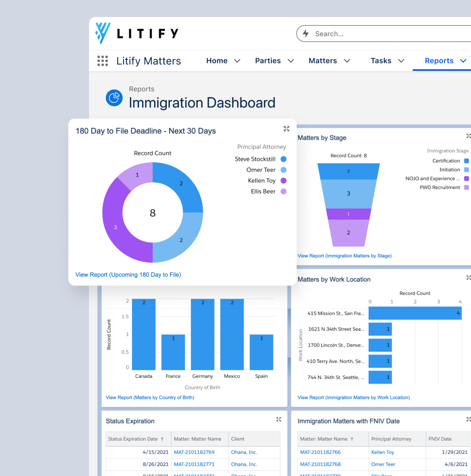Select the 1700 Lincoln St. bar
Image resolution: width=471 pixels, height=476 pixels.
(380, 345)
